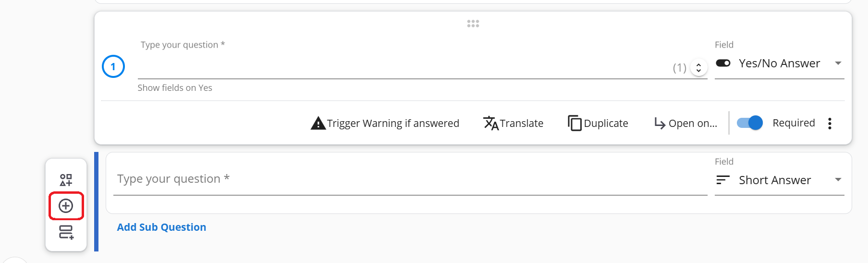Focus the question 1 text input
868x263 pixels.
click(403, 67)
